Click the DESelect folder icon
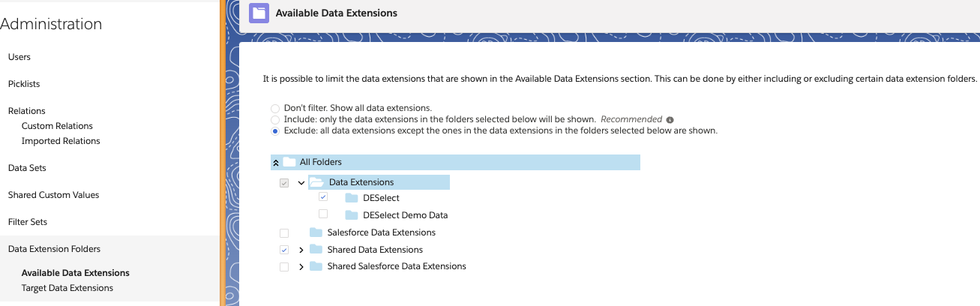The width and height of the screenshot is (980, 306). [352, 198]
